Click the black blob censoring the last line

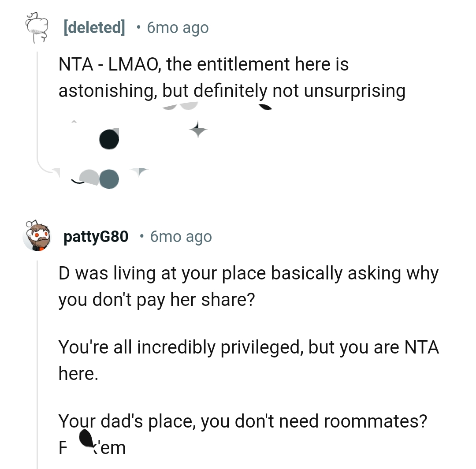coord(86,439)
